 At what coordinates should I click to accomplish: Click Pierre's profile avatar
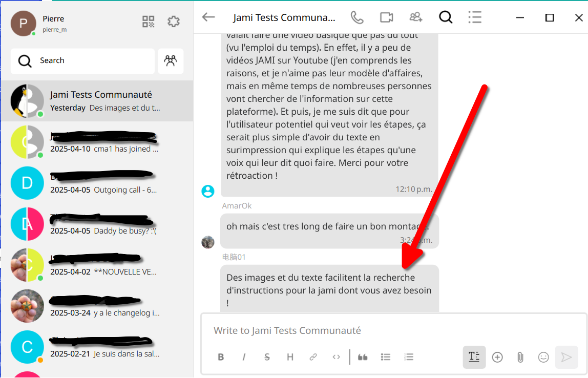(x=23, y=23)
